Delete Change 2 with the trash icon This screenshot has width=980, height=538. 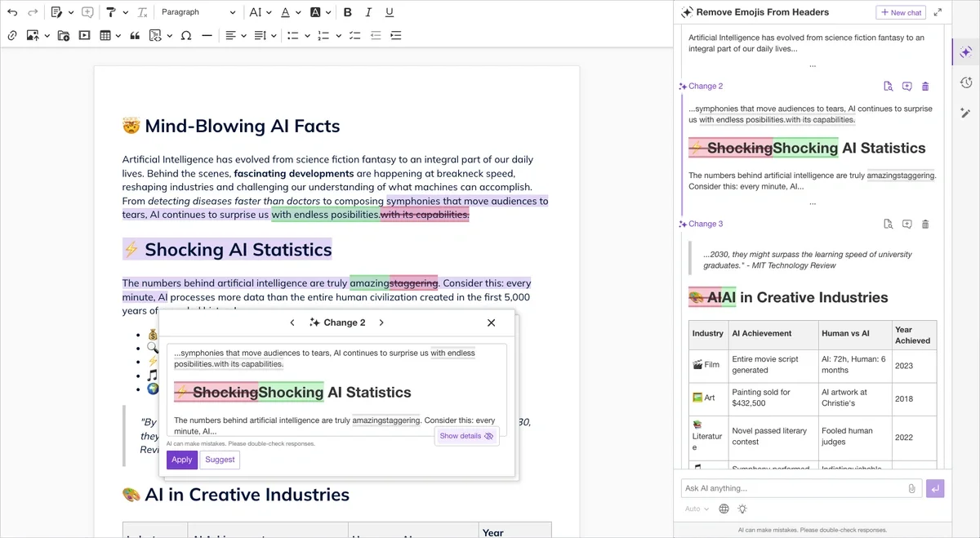(925, 87)
